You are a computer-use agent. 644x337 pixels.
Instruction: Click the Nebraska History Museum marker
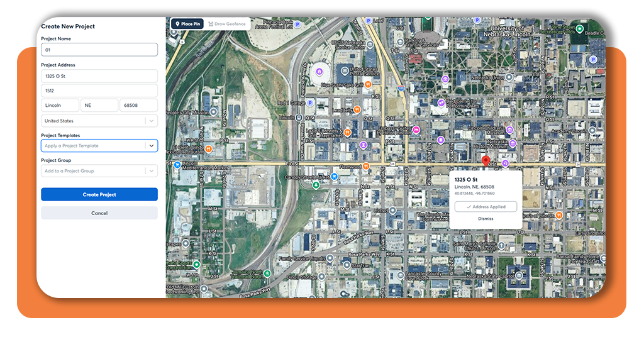pyautogui.click(x=513, y=143)
